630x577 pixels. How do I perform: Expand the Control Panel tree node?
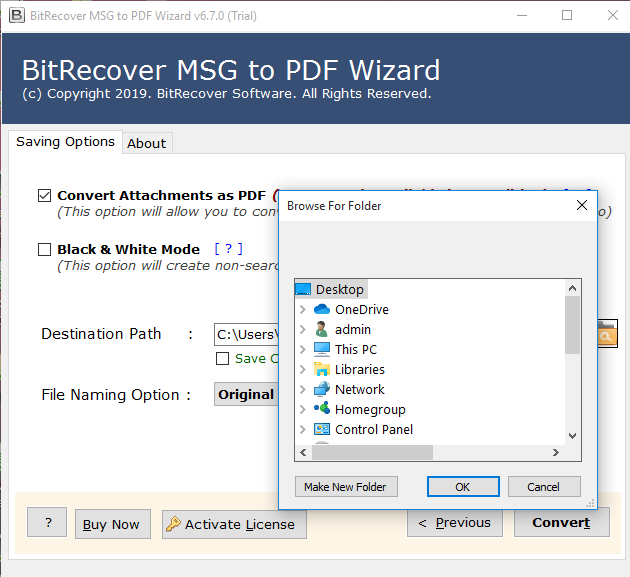point(303,429)
